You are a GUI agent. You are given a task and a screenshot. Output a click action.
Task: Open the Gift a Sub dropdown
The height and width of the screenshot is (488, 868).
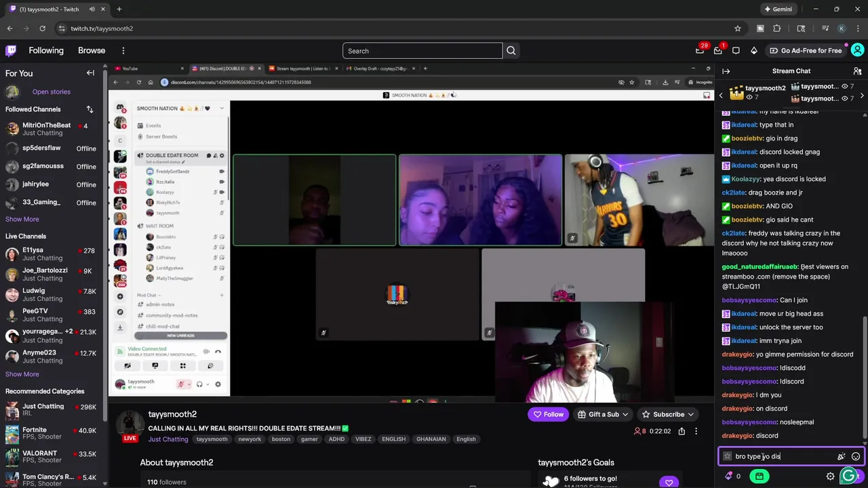pos(603,414)
